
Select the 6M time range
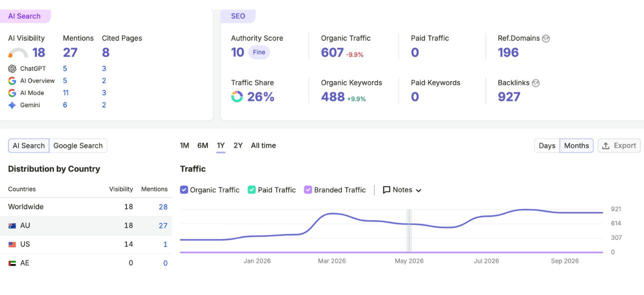click(x=203, y=145)
